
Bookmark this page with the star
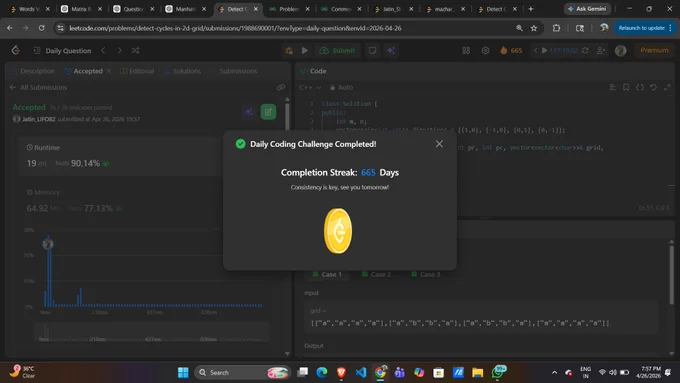(534, 28)
